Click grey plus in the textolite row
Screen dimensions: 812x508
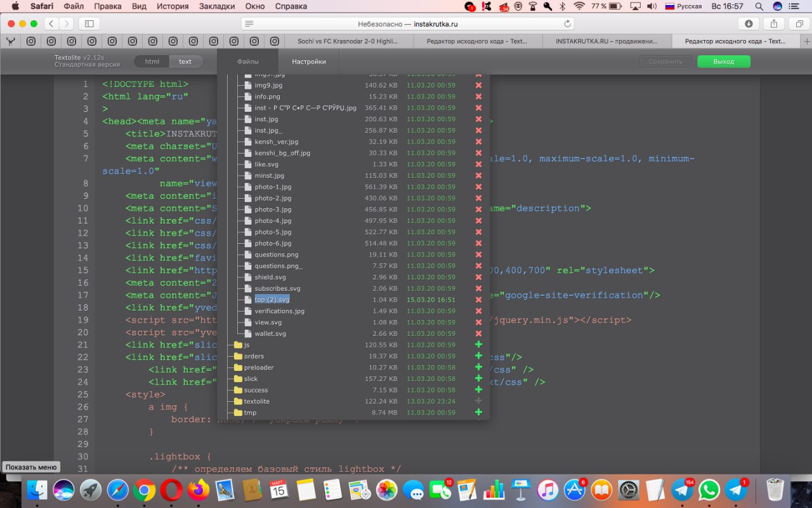click(x=478, y=401)
